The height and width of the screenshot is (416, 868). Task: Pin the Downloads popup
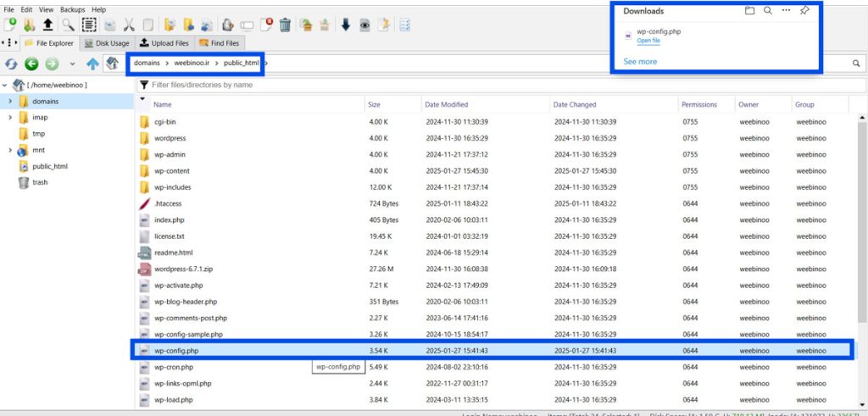(x=804, y=11)
